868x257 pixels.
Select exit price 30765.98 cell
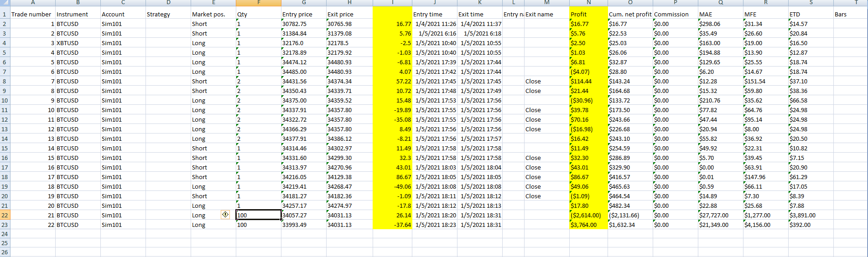[349, 24]
